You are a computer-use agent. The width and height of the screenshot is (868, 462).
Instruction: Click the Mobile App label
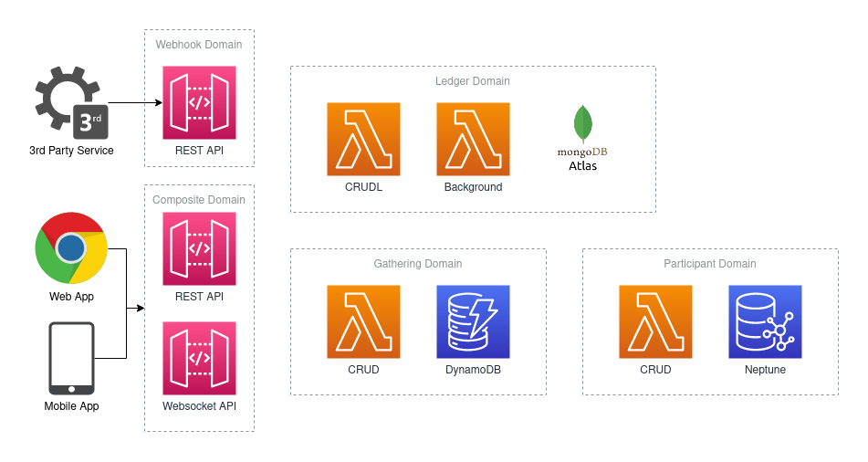71,406
